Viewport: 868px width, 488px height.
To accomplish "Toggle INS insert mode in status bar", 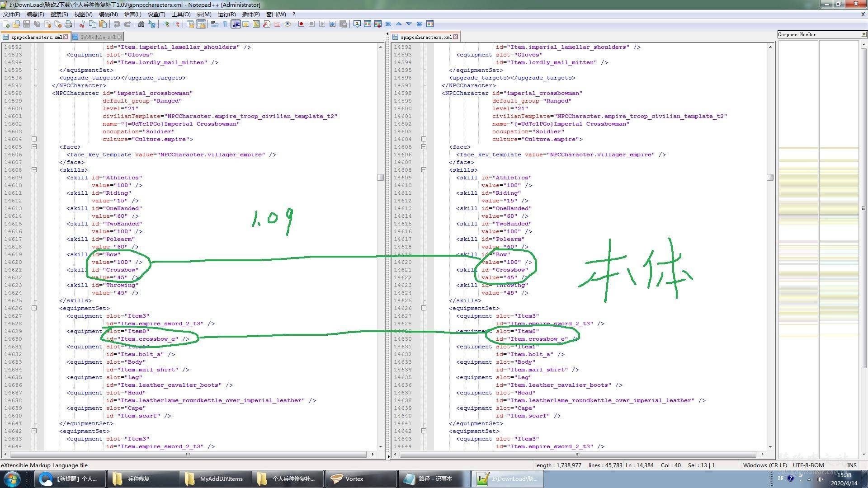I will pos(852,465).
